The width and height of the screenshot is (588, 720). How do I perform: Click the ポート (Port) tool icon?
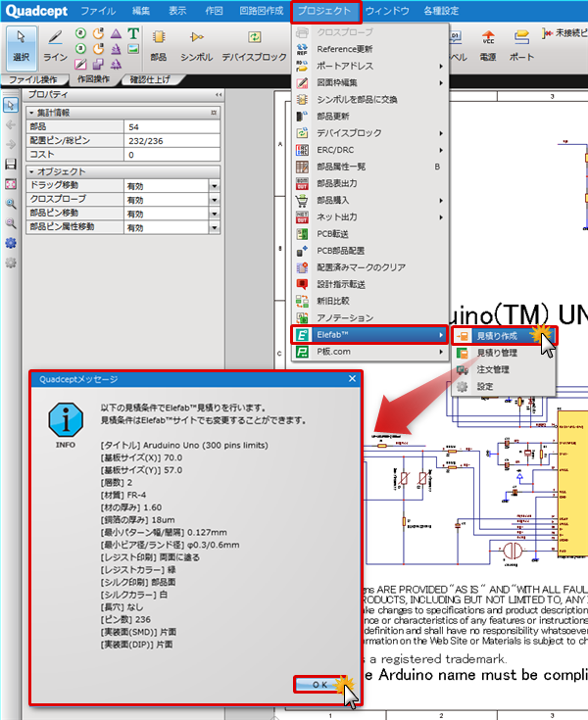[521, 46]
